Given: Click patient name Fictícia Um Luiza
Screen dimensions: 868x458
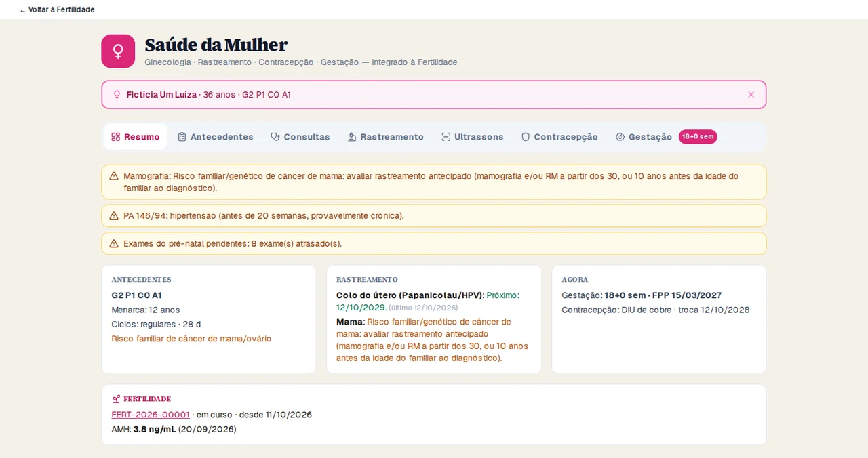Looking at the screenshot, I should click(x=161, y=95).
